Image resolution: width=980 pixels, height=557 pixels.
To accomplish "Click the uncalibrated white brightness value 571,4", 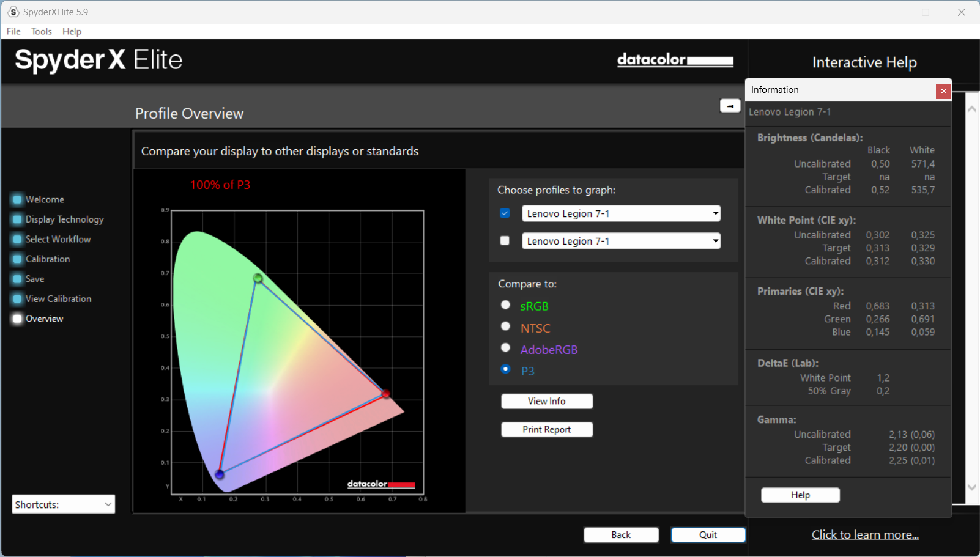I will click(x=923, y=164).
